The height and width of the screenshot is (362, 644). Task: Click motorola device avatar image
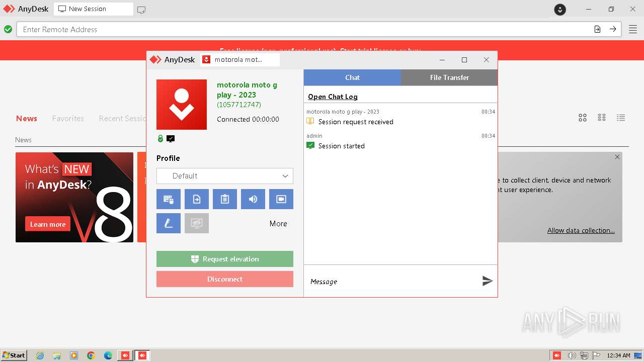tap(182, 105)
